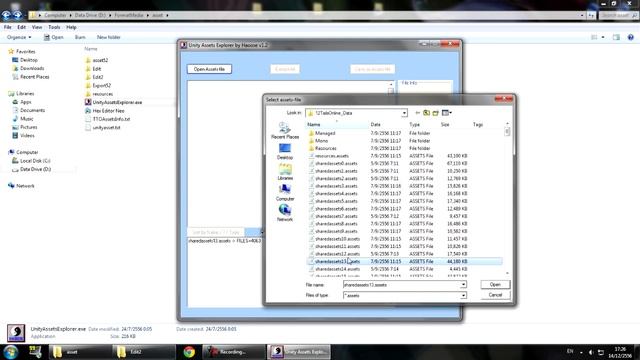
Task: Create new folder in file dialog
Action: click(436, 113)
